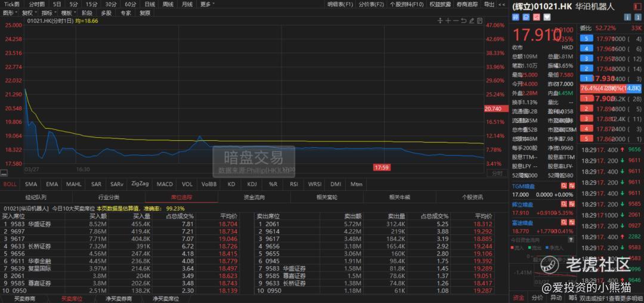
Task: Toggle the BOLL indicator
Action: pos(10,184)
